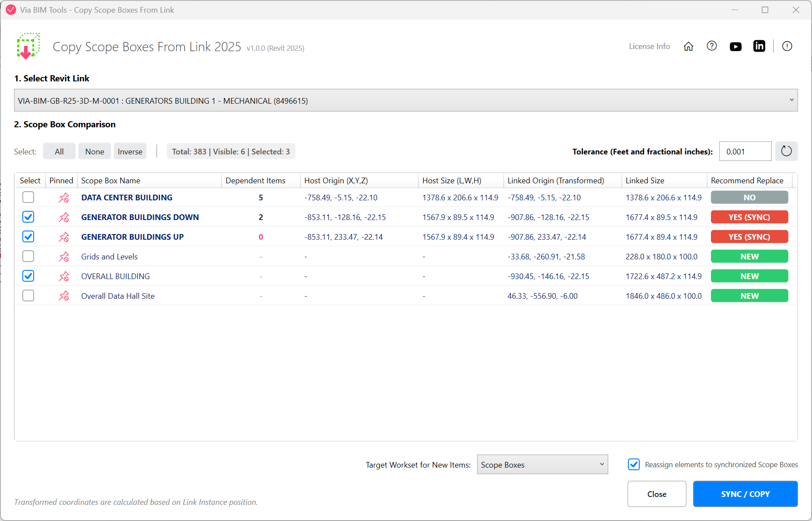812x521 pixels.
Task: Click the pin icon for DATA CENTER BUILDING
Action: point(64,198)
